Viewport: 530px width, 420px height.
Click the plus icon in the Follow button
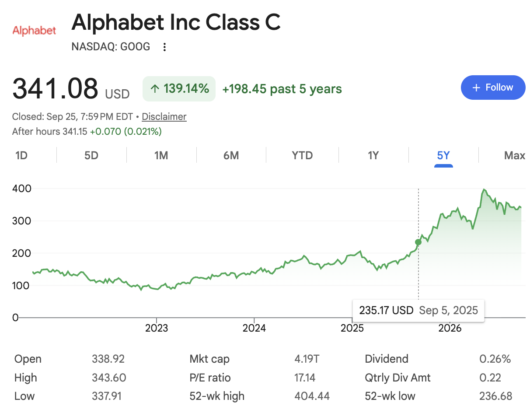point(476,87)
